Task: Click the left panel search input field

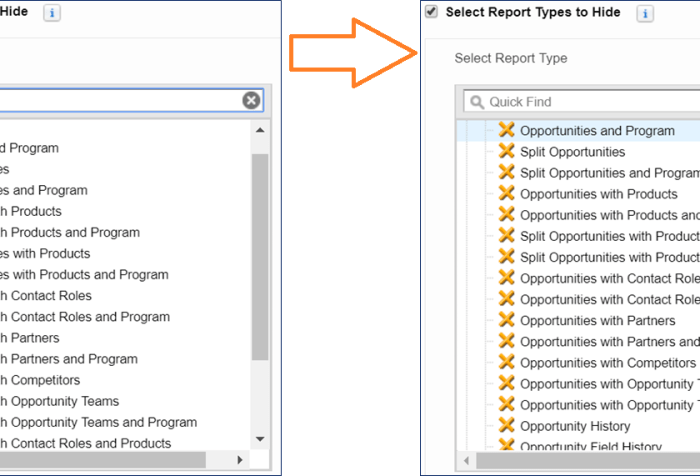Action: coord(120,100)
